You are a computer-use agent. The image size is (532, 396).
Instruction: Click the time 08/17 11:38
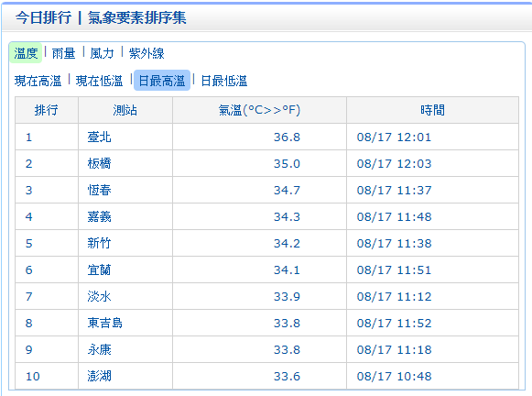tap(394, 244)
